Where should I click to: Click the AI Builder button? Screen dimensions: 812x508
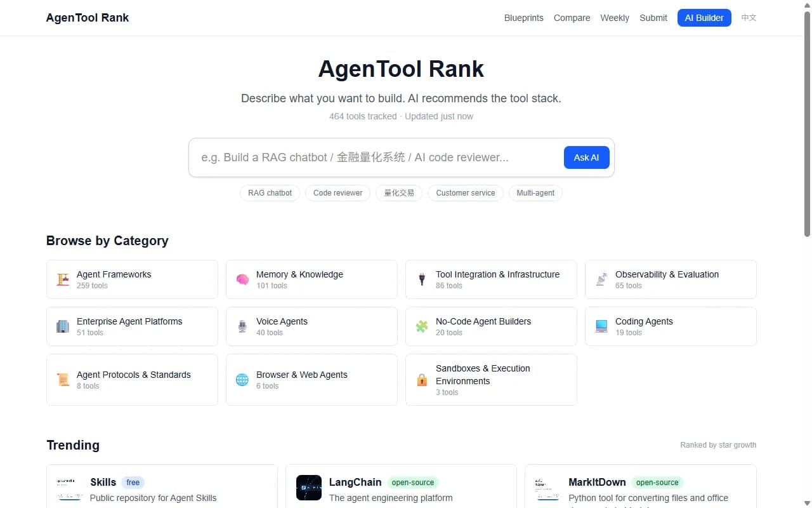click(x=704, y=18)
